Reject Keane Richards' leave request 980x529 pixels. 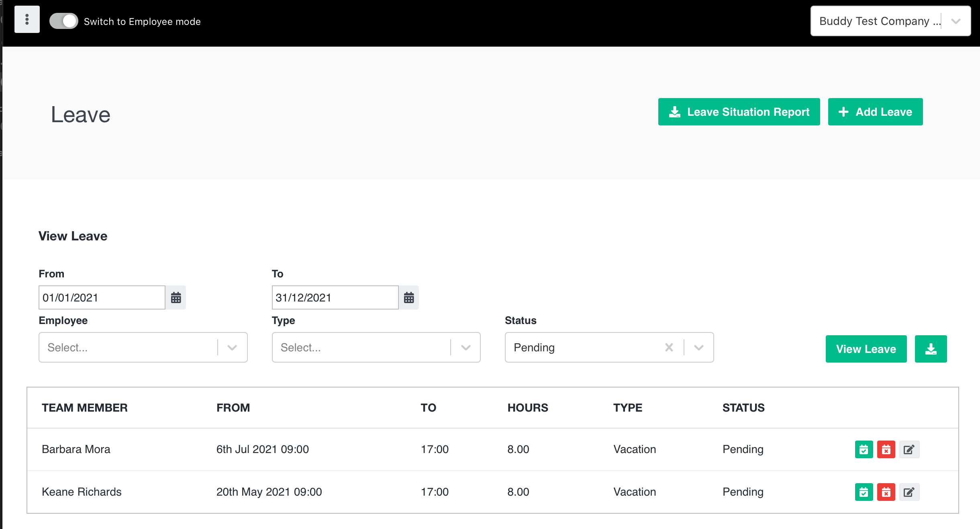[x=886, y=492]
